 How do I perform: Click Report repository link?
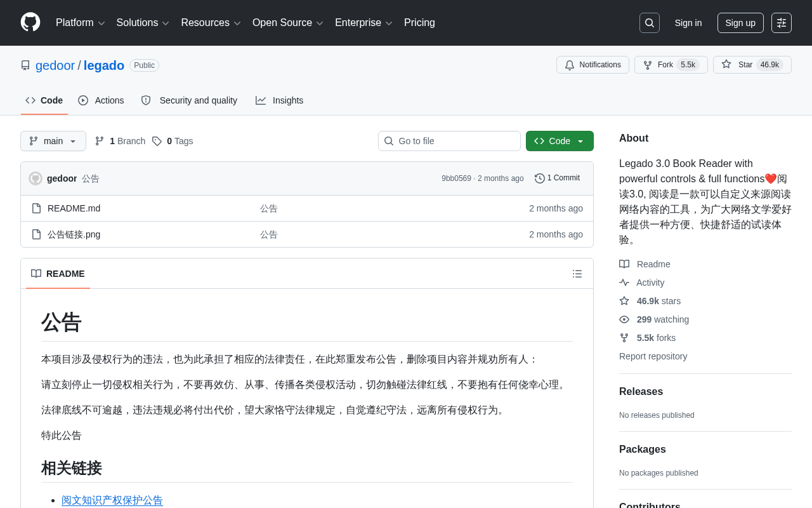pos(653,356)
